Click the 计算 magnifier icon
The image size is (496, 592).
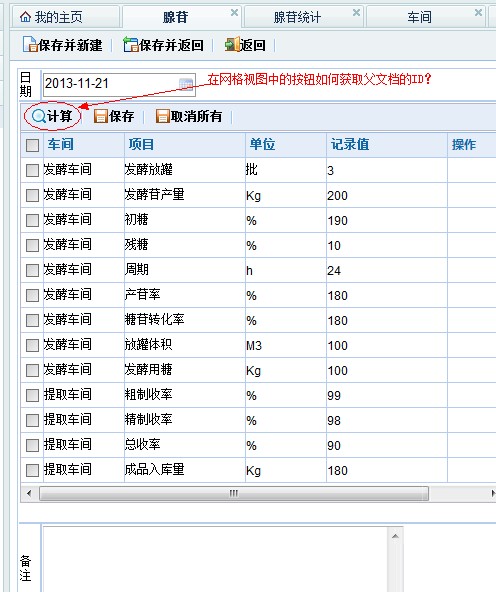tap(39, 116)
